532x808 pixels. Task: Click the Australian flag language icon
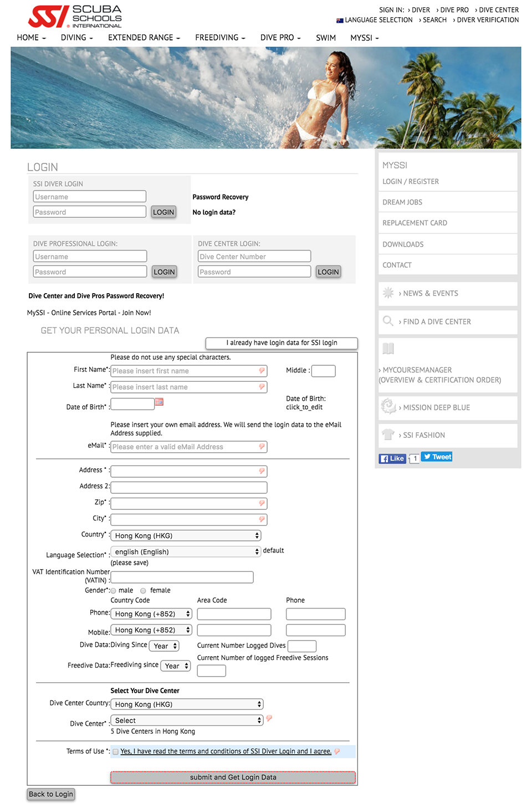click(x=340, y=21)
